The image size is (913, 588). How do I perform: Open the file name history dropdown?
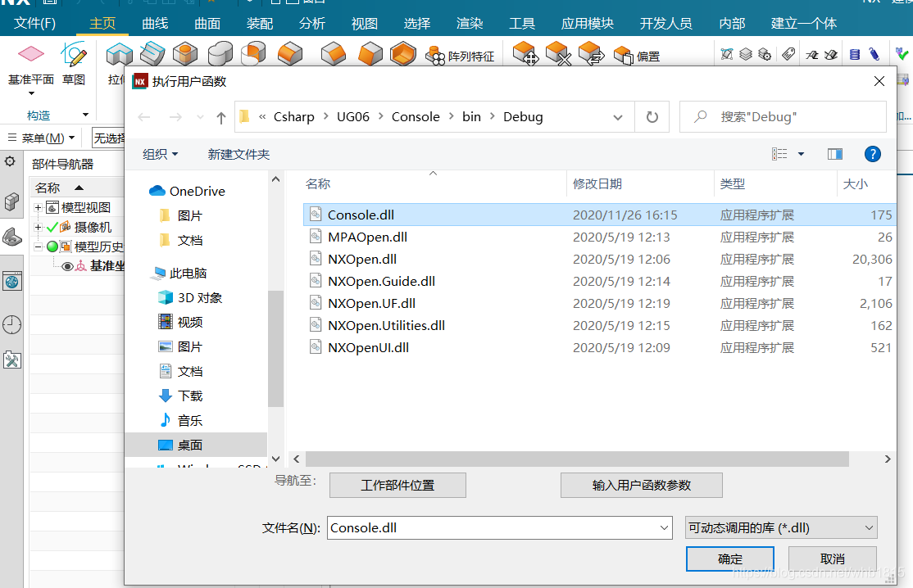tap(664, 528)
